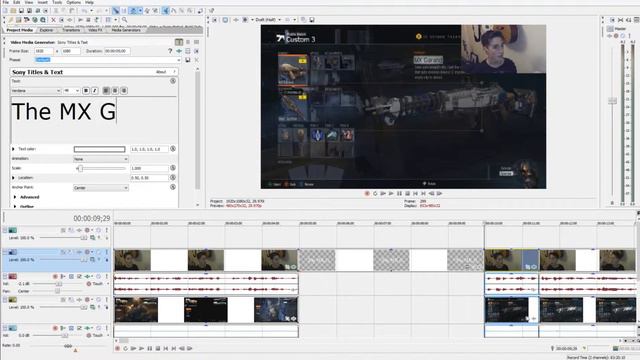The width and height of the screenshot is (640, 360).
Task: Toggle the Anchor Point animation clock icon
Action: 173,187
